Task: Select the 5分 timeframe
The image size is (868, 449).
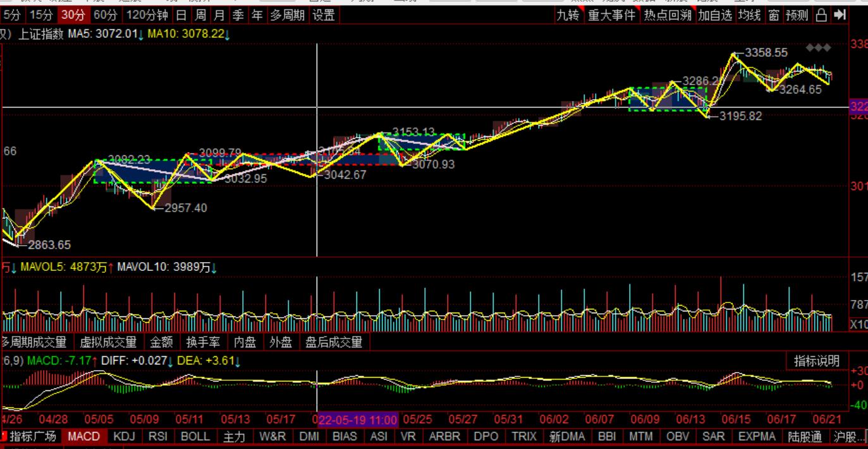Action: coord(13,15)
